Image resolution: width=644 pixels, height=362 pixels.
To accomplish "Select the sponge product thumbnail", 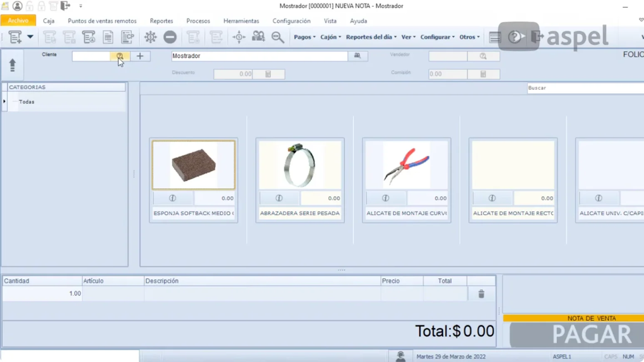I will pyautogui.click(x=194, y=165).
